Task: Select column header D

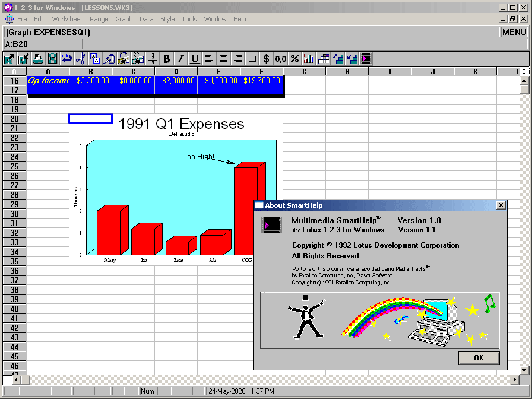Action: 176,72
